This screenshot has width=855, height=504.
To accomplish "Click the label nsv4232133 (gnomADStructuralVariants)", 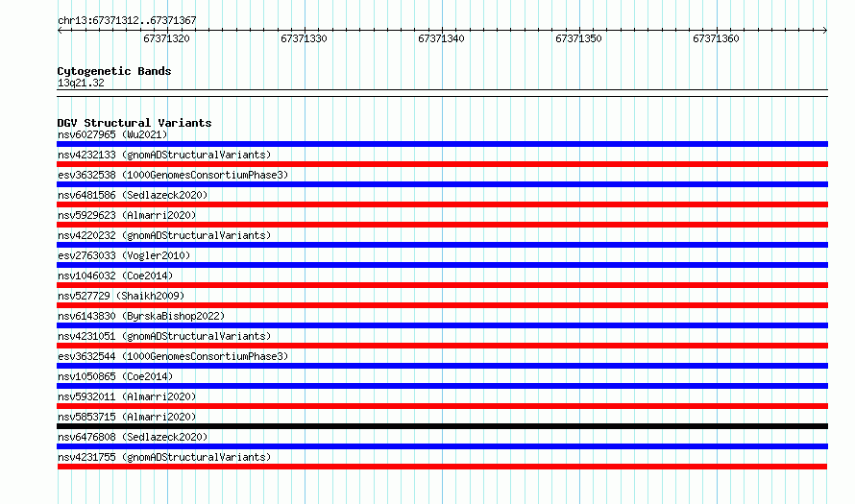I will pos(164,155).
